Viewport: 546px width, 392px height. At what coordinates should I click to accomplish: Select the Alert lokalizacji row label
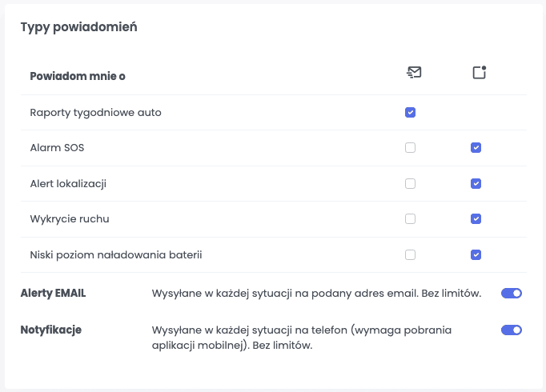68,184
